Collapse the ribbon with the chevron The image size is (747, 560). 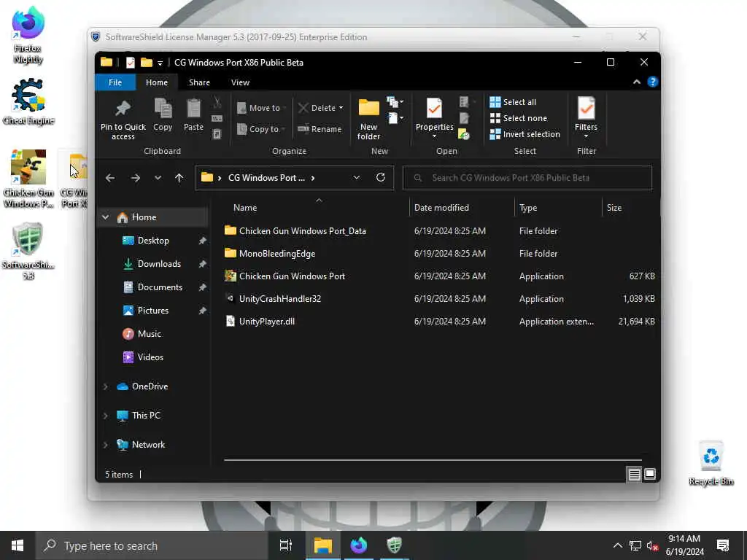coord(636,82)
